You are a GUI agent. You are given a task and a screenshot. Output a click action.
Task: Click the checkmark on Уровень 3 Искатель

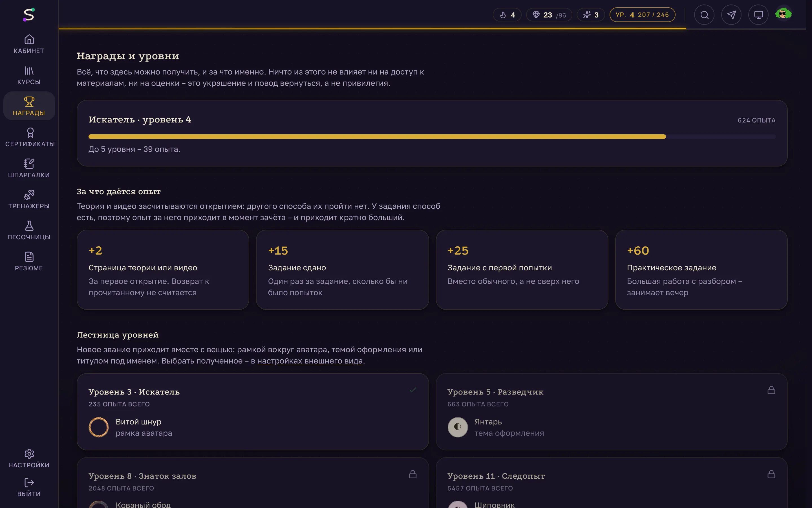coord(413,390)
